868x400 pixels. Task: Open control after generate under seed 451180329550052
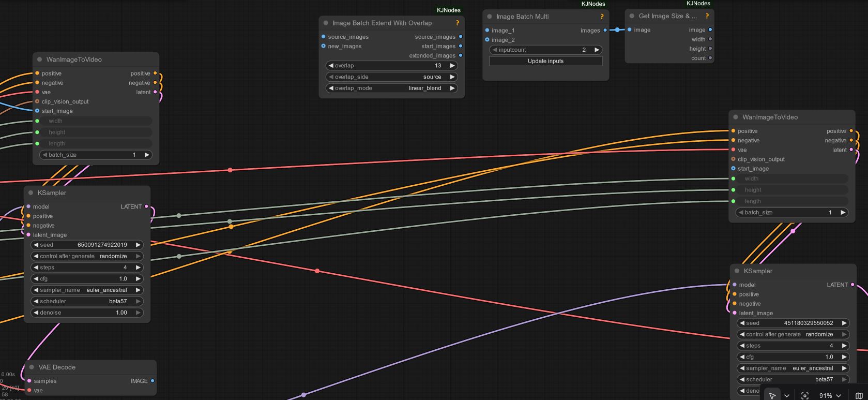click(x=793, y=334)
